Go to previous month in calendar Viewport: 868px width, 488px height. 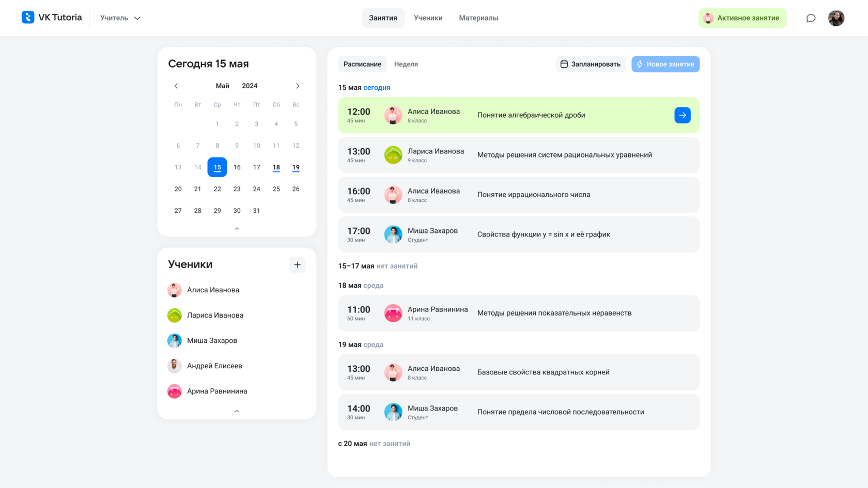coord(176,86)
